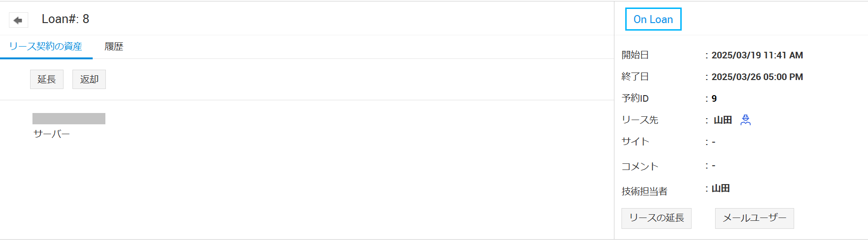Click the On Loan status badge

tap(653, 19)
